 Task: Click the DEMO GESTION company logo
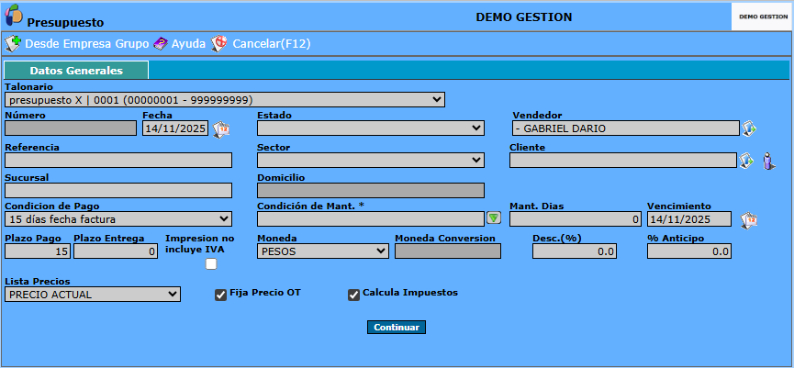(x=763, y=16)
